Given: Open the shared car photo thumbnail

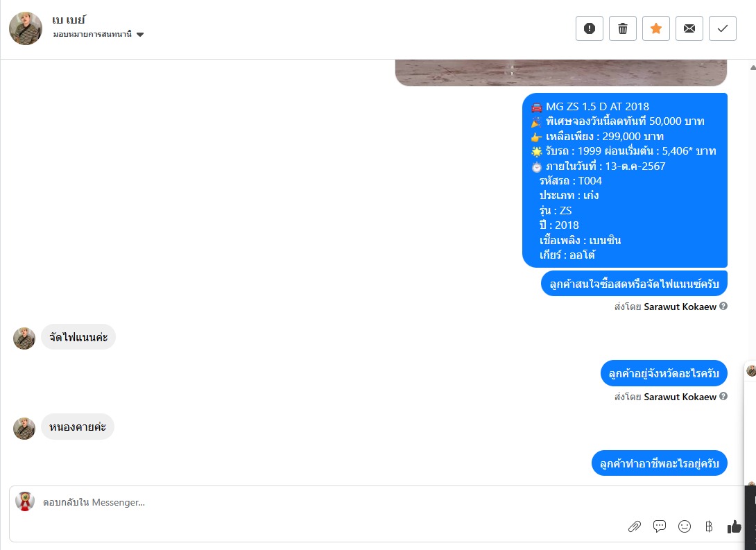Looking at the screenshot, I should point(560,73).
